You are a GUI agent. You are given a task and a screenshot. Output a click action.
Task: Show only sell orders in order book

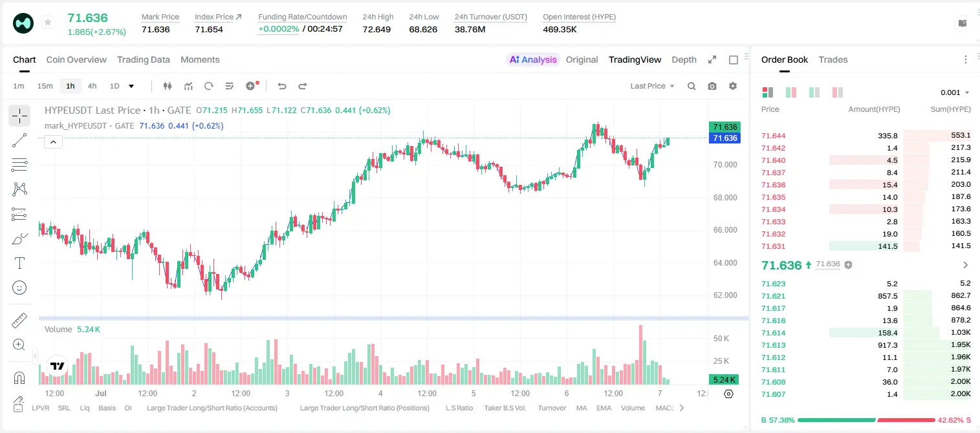[838, 92]
